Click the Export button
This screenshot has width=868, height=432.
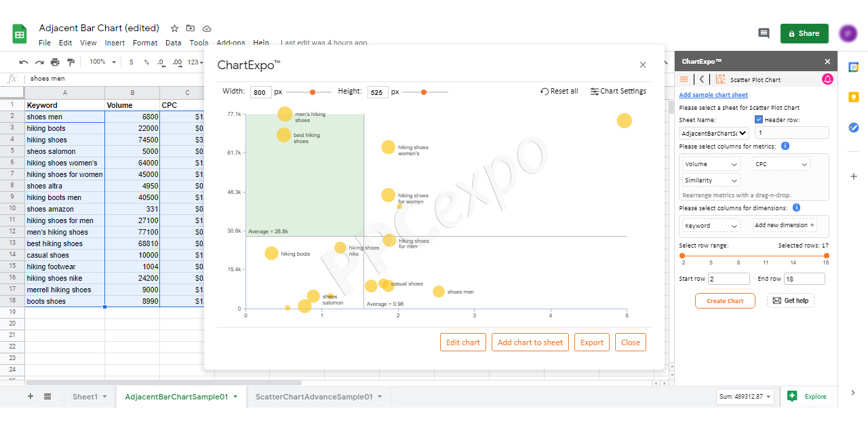point(592,342)
